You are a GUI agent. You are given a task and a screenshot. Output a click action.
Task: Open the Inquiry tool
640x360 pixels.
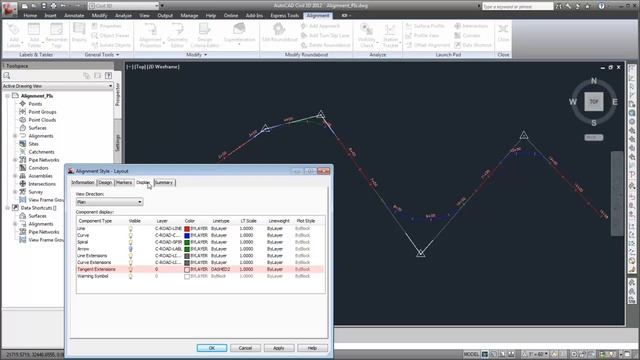[x=79, y=33]
